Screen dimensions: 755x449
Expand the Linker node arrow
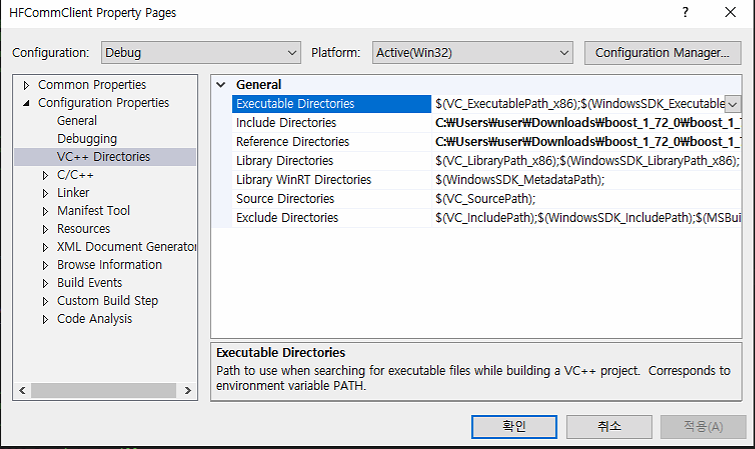(45, 193)
